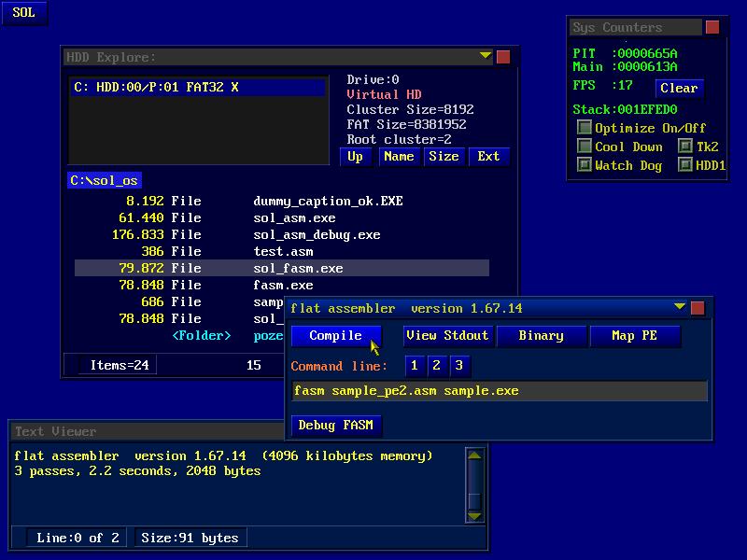Viewport: 747px width, 560px height.
Task: Sort files by Size
Action: (x=444, y=157)
